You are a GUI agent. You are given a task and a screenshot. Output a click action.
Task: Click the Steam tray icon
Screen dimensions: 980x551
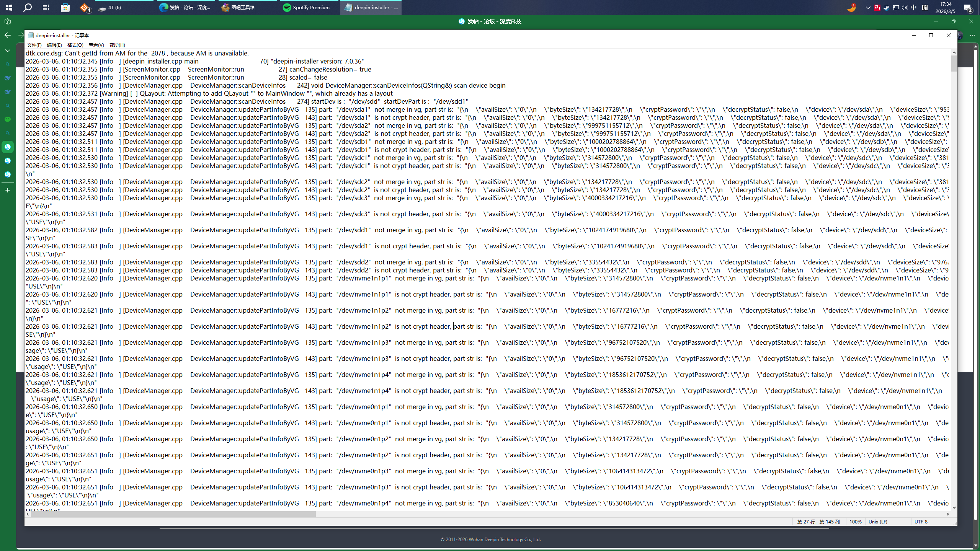coord(886,8)
